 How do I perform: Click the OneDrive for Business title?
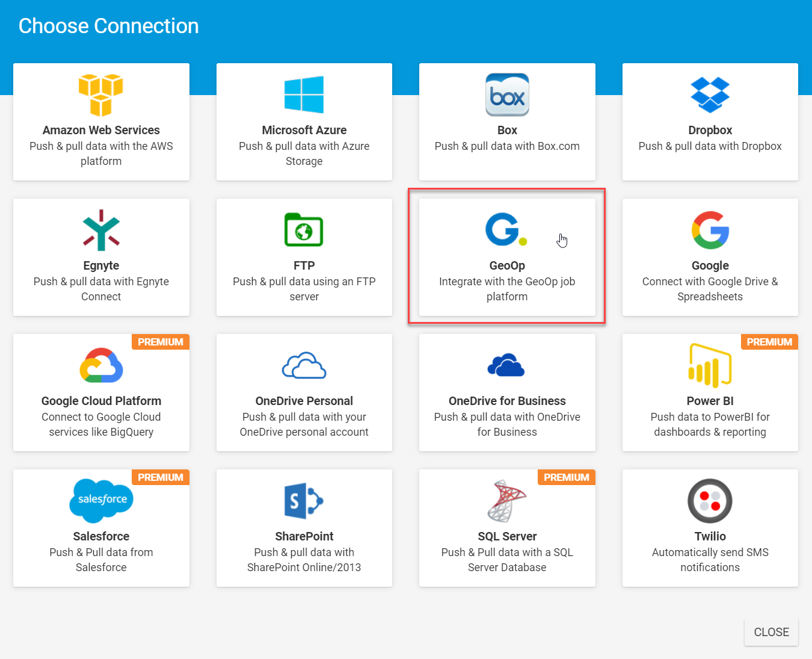(507, 401)
